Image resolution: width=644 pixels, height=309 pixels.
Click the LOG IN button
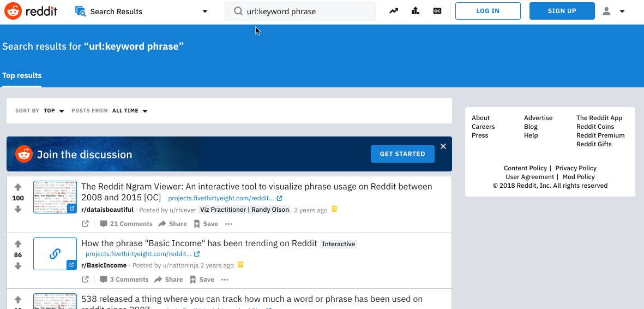(x=488, y=11)
